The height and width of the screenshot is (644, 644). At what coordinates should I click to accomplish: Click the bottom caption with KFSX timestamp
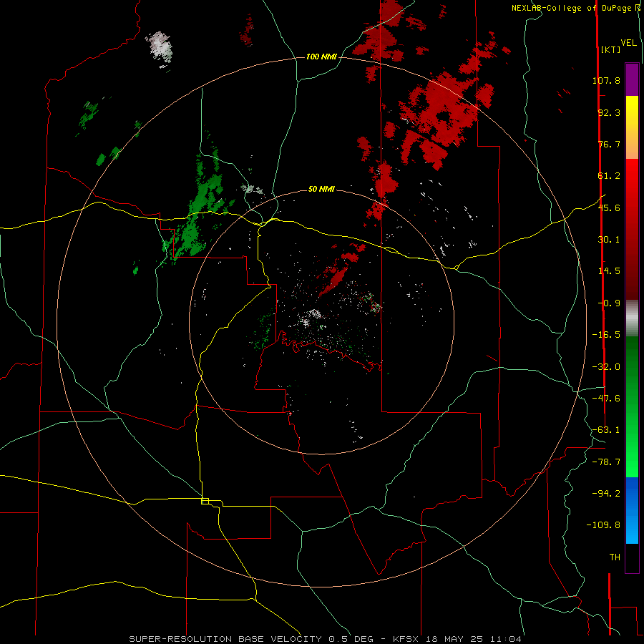click(326, 639)
